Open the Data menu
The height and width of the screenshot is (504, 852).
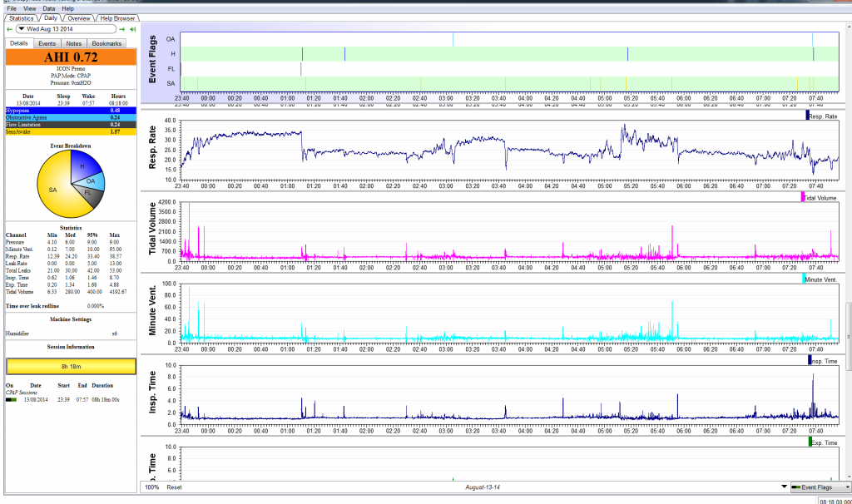click(49, 8)
